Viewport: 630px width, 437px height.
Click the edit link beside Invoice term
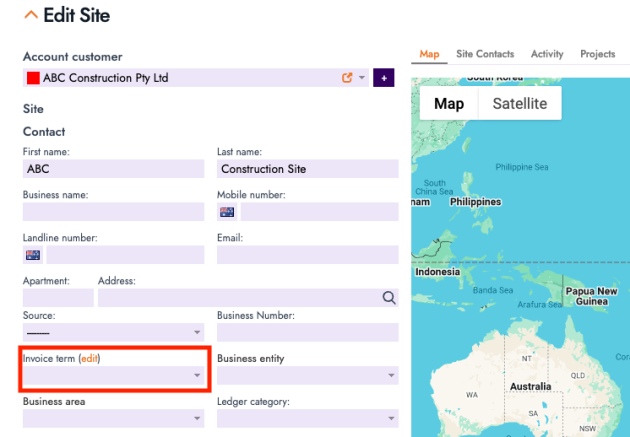(x=90, y=358)
